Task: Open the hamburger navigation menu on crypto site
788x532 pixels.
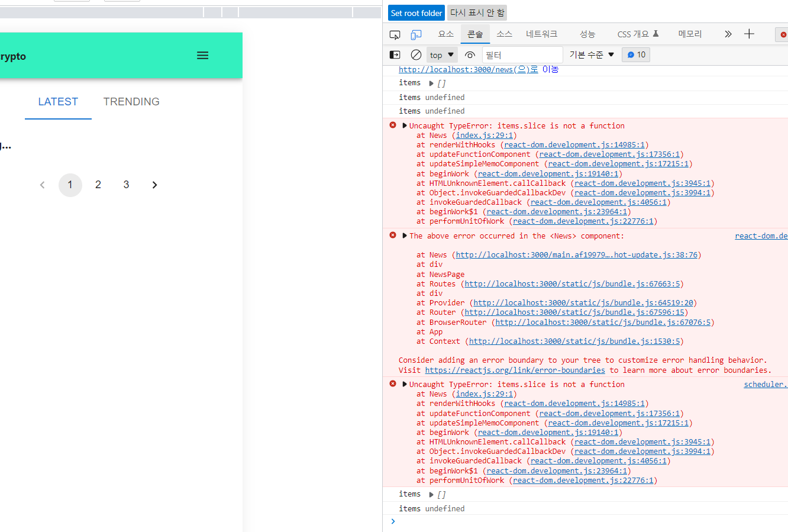Action: [202, 55]
